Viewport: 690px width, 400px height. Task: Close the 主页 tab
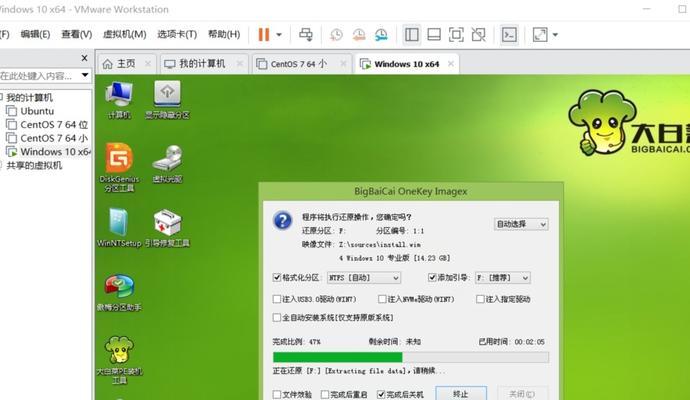[148, 64]
